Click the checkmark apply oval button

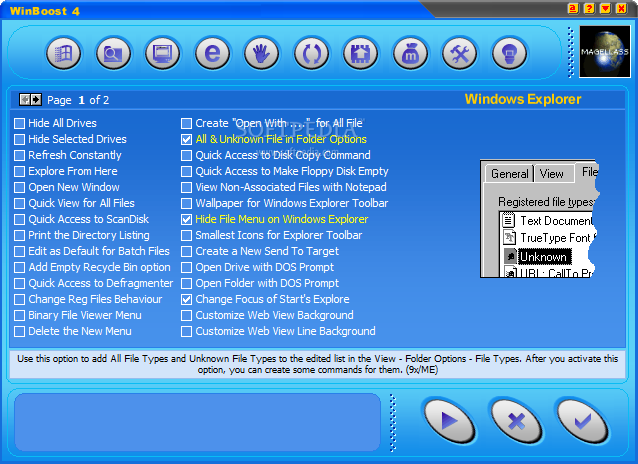coord(583,421)
